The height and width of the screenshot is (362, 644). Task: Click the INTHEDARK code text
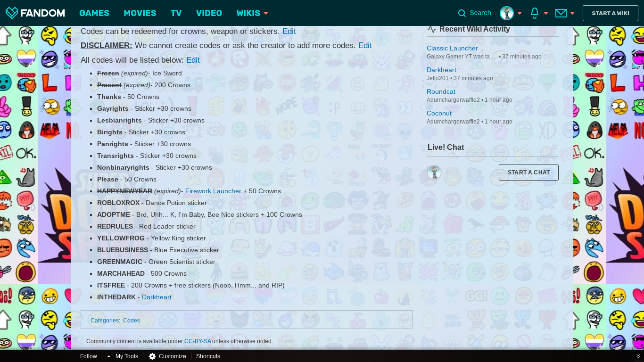coord(116,297)
